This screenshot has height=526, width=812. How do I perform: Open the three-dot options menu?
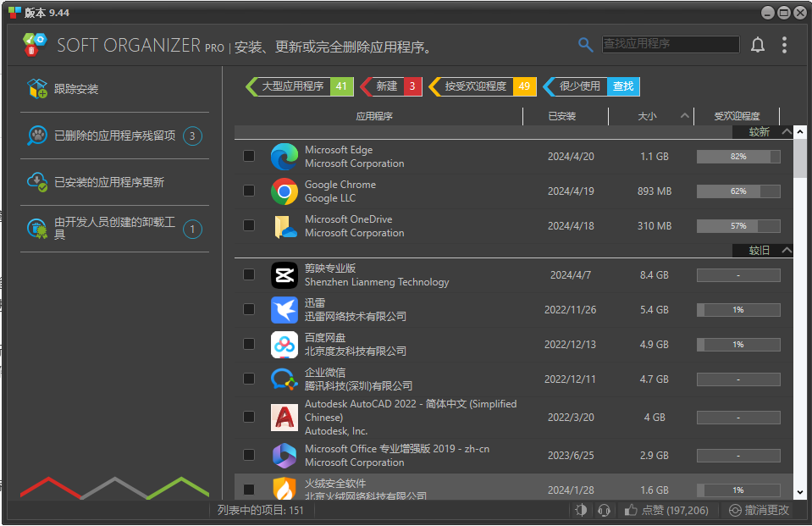pos(785,45)
